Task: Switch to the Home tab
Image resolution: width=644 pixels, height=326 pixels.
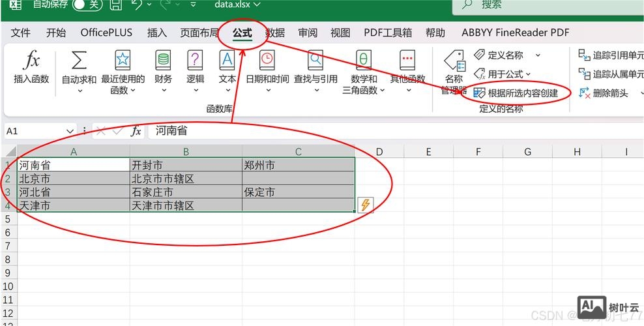Action: point(56,33)
